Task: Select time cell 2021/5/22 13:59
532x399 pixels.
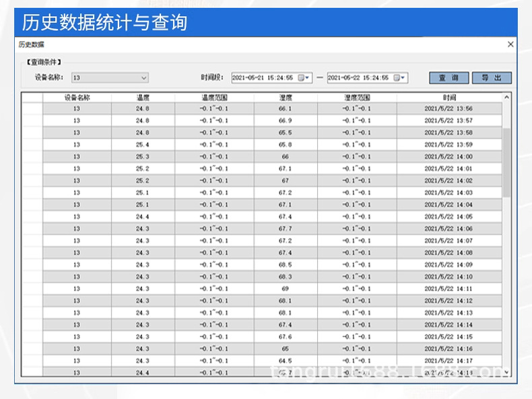Action: [449, 145]
